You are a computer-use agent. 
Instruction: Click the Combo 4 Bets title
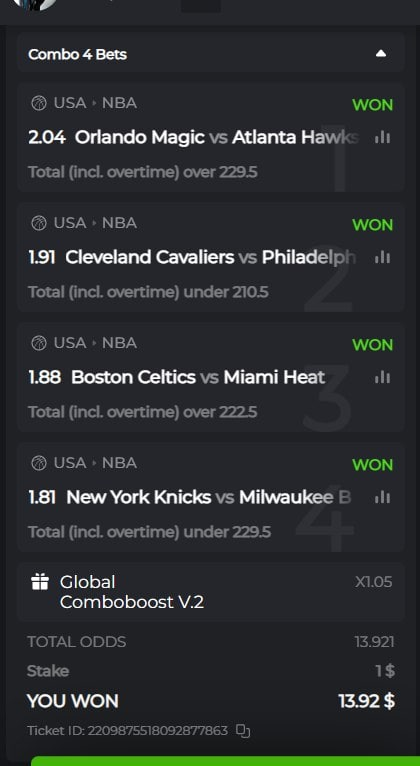pyautogui.click(x=78, y=54)
